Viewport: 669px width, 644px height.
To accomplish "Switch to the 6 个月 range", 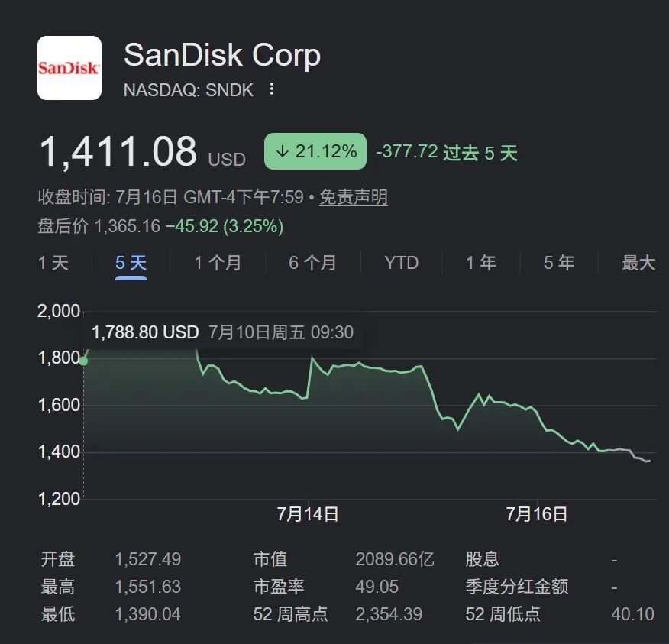I will point(312,263).
